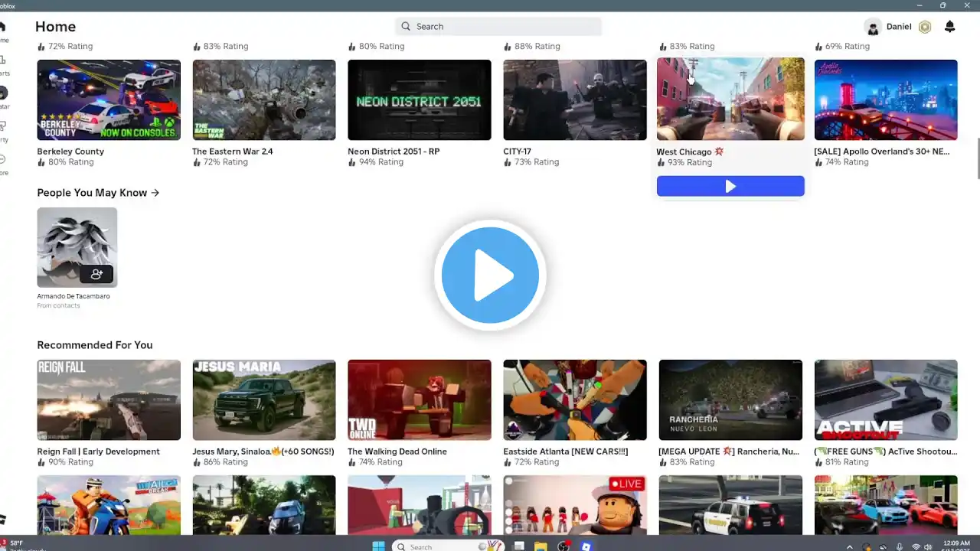Click thumbs-up icon beside Reign Fall 90% Rating
The image size is (980, 551).
pyautogui.click(x=41, y=462)
